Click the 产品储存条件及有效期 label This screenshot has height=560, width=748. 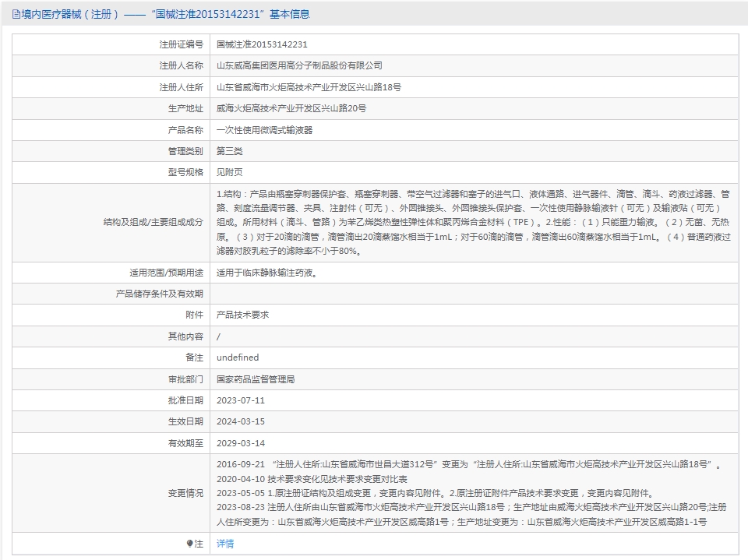159,294
